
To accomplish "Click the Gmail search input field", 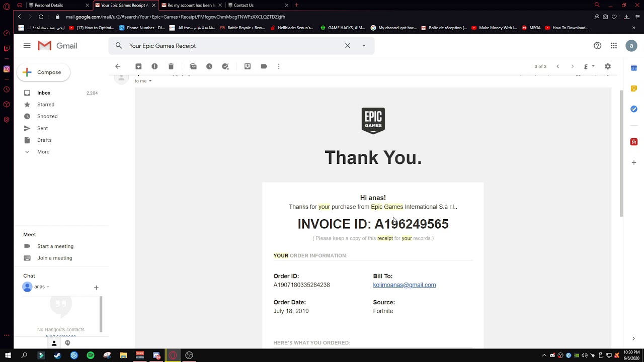I will [234, 46].
